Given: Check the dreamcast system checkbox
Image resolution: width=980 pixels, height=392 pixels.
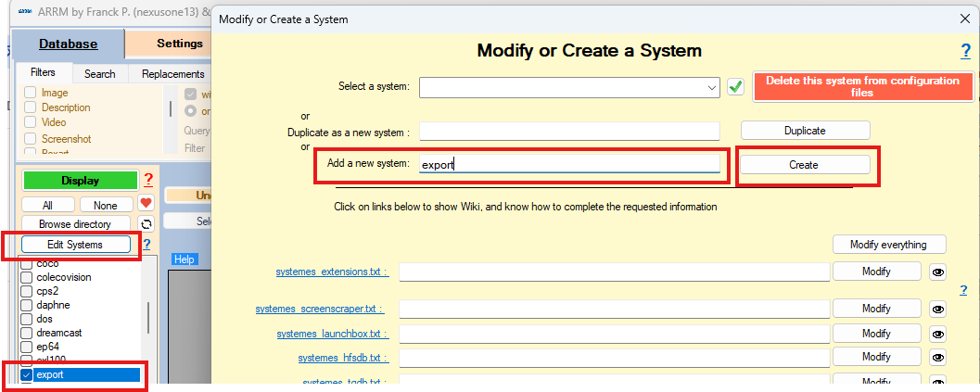Looking at the screenshot, I should (27, 333).
